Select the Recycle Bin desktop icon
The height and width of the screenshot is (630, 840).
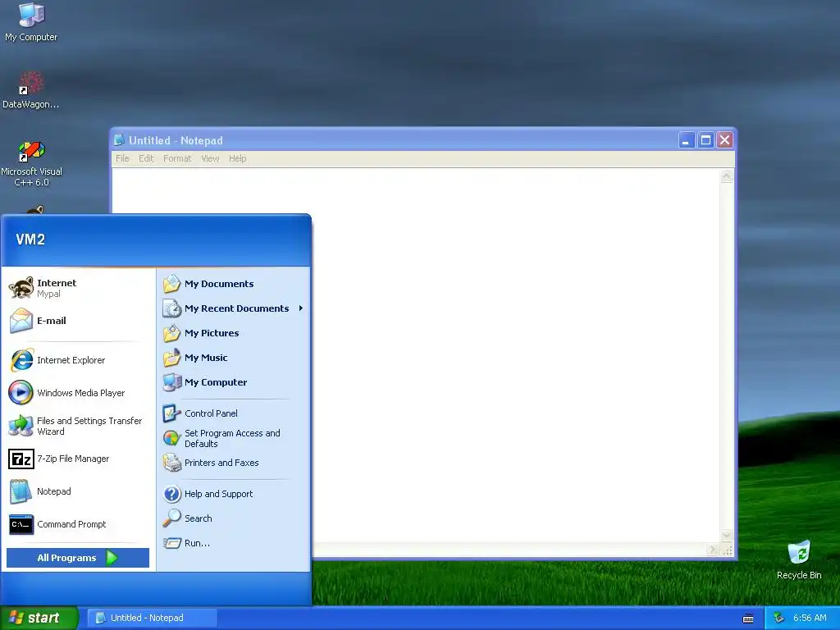[799, 560]
